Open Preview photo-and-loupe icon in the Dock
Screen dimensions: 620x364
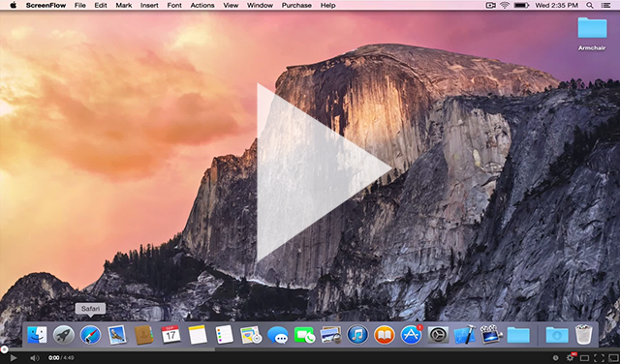click(331, 335)
